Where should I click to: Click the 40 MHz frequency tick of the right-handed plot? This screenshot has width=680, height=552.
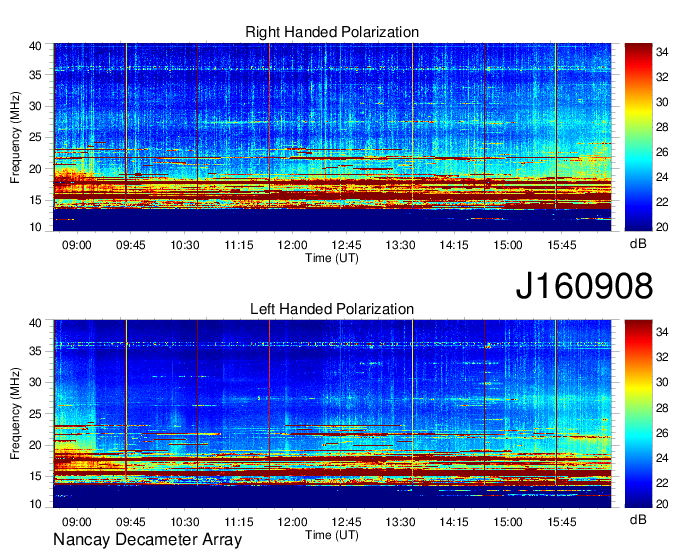pos(35,46)
